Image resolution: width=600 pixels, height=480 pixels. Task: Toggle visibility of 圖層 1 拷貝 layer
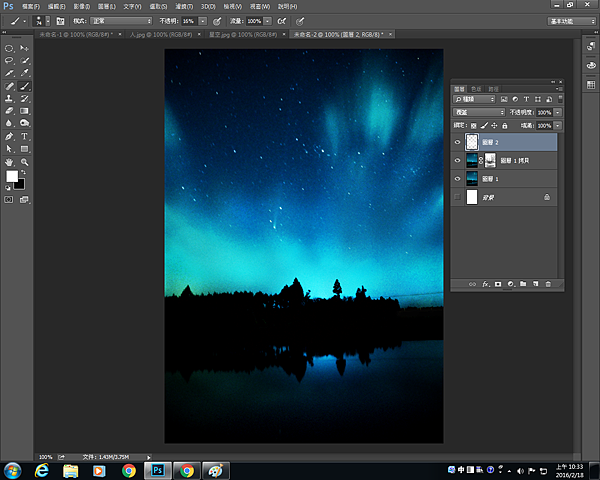tap(458, 161)
